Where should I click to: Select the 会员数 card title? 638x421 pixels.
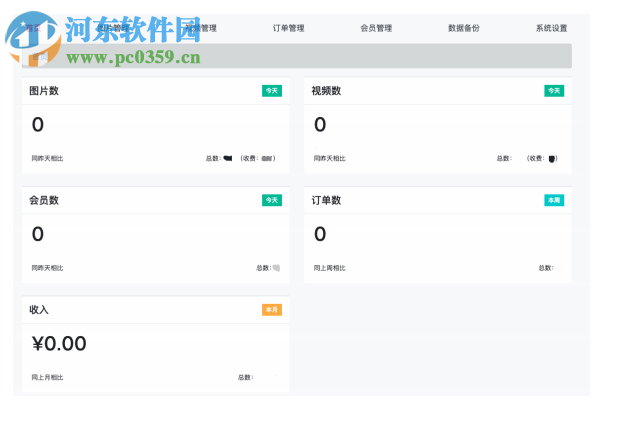tap(44, 200)
